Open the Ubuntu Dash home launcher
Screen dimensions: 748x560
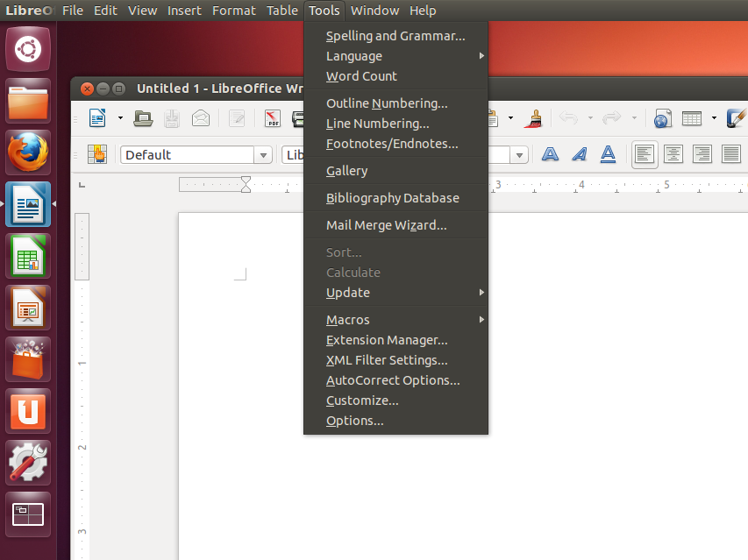[28, 49]
